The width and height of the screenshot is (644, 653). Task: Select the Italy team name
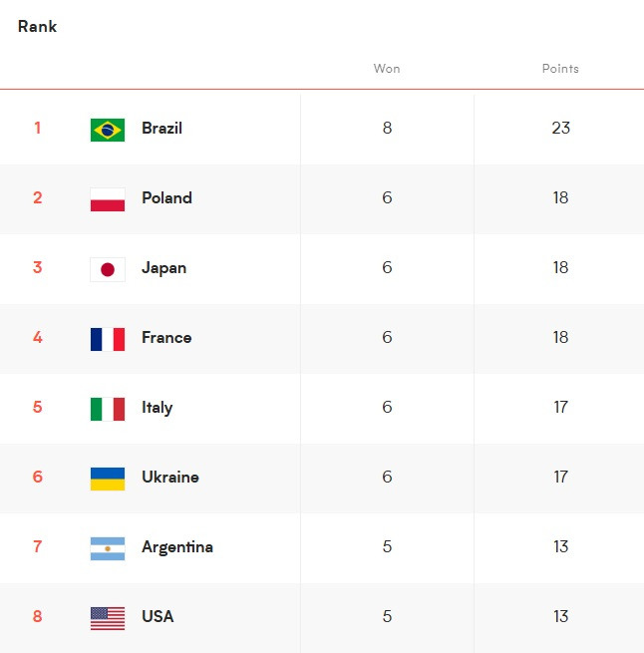pyautogui.click(x=157, y=408)
